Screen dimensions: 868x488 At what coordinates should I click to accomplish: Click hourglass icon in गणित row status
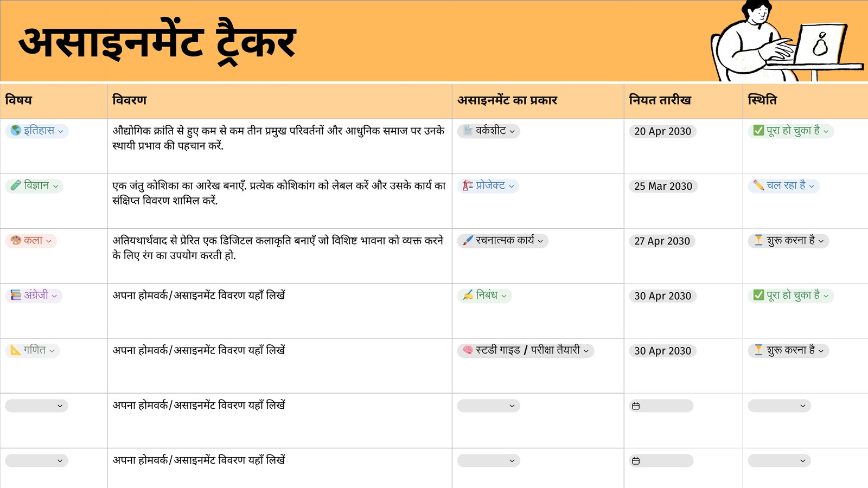click(758, 350)
